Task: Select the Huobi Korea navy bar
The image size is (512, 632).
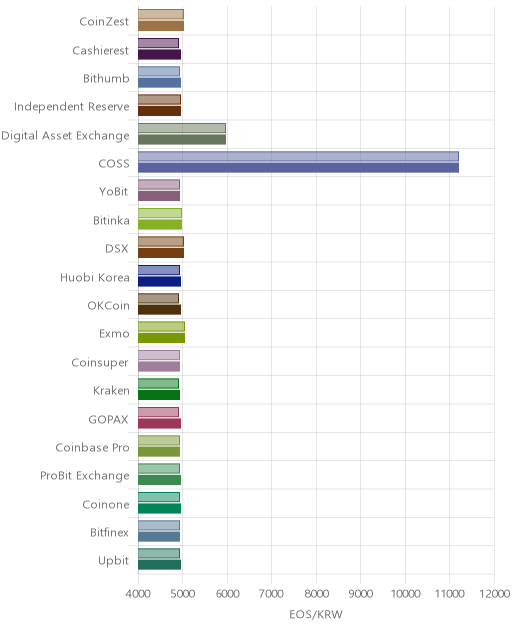Action: click(x=160, y=281)
